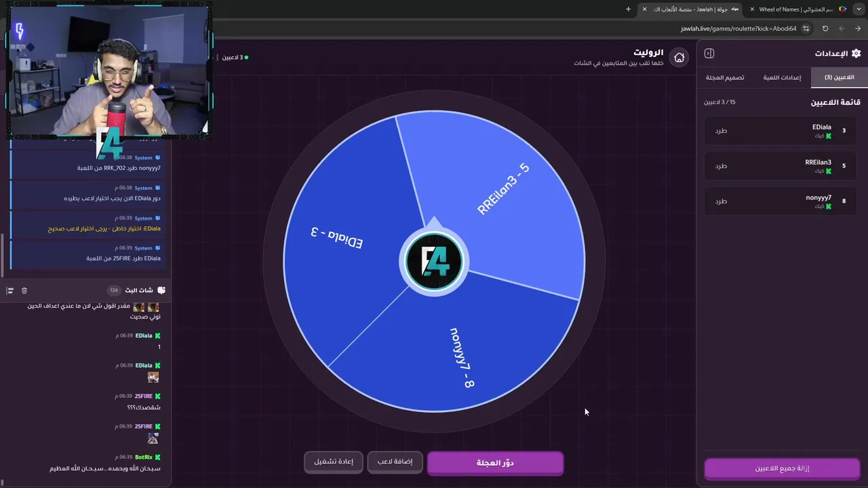Click the chat bubble icon by شات البث

click(161, 290)
